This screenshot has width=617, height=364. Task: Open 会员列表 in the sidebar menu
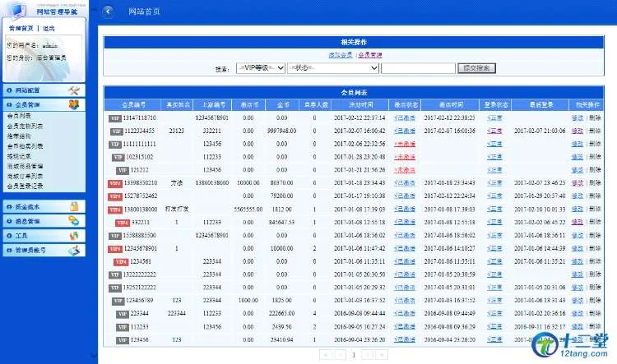click(19, 117)
